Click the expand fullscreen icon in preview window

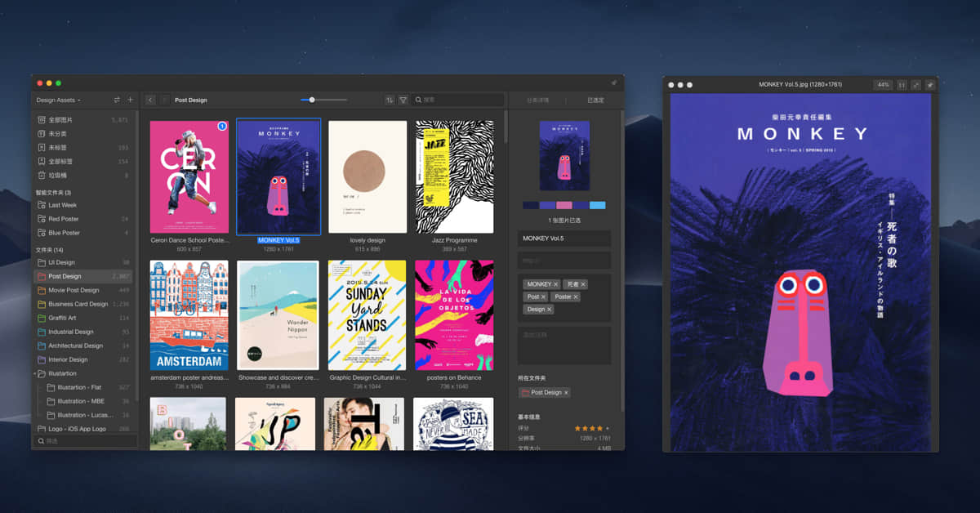[915, 84]
